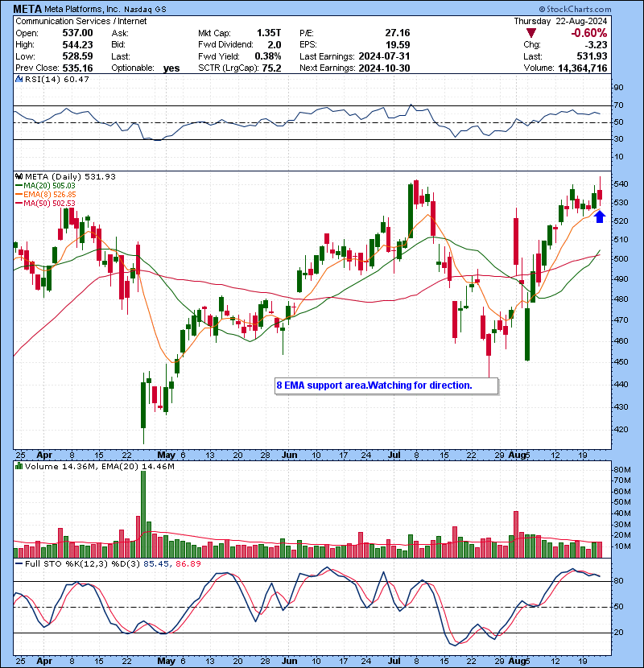
Task: Click the META (Daily) 531.93 legend label
Action: pos(70,176)
